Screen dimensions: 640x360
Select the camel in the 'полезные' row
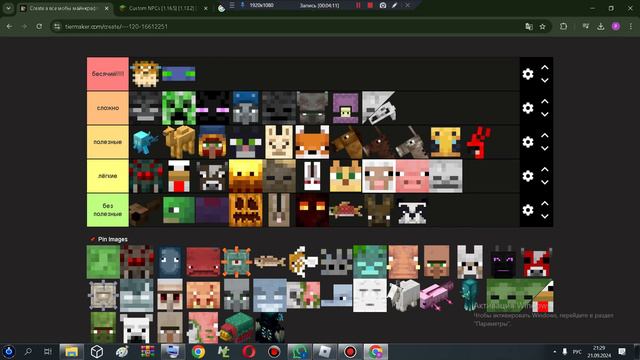tap(179, 142)
